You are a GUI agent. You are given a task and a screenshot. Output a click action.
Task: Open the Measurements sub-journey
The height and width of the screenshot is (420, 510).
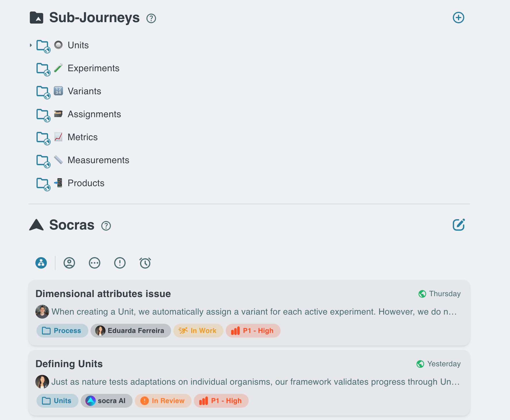pos(98,160)
